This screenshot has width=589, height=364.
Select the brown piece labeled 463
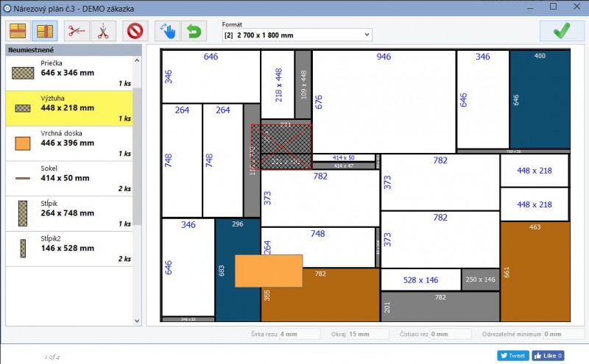click(x=535, y=271)
